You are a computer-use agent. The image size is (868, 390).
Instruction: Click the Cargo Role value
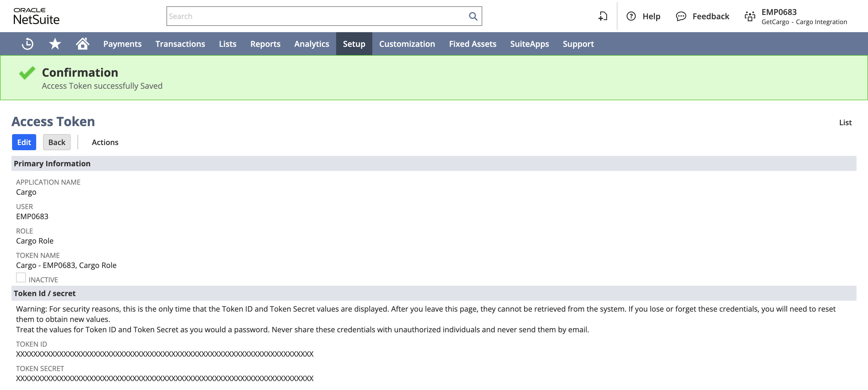pyautogui.click(x=35, y=241)
